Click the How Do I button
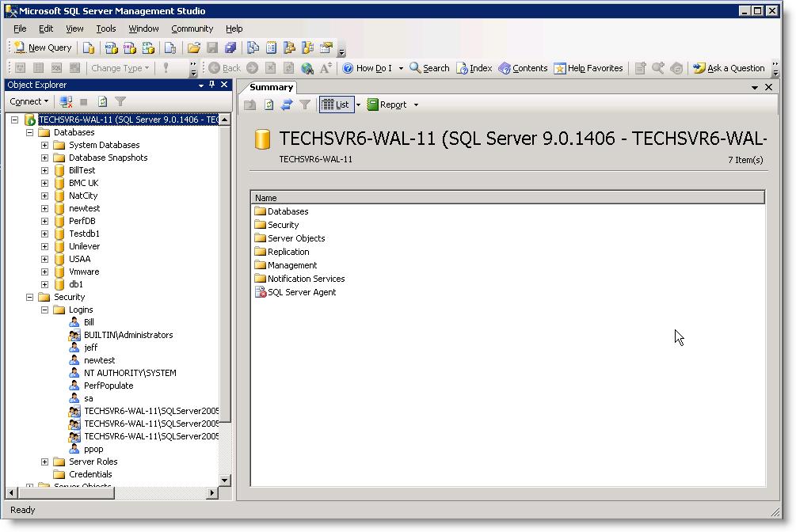The width and height of the screenshot is (796, 532). point(368,68)
